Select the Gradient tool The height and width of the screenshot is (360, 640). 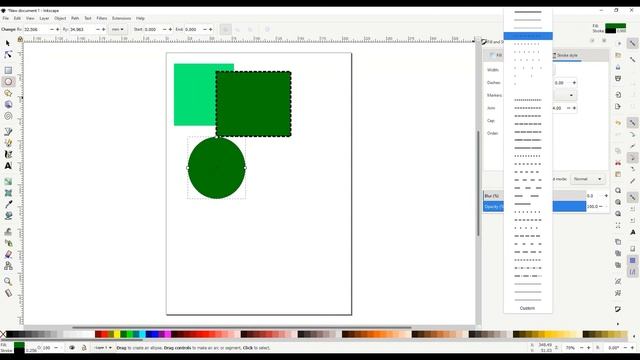(8, 181)
